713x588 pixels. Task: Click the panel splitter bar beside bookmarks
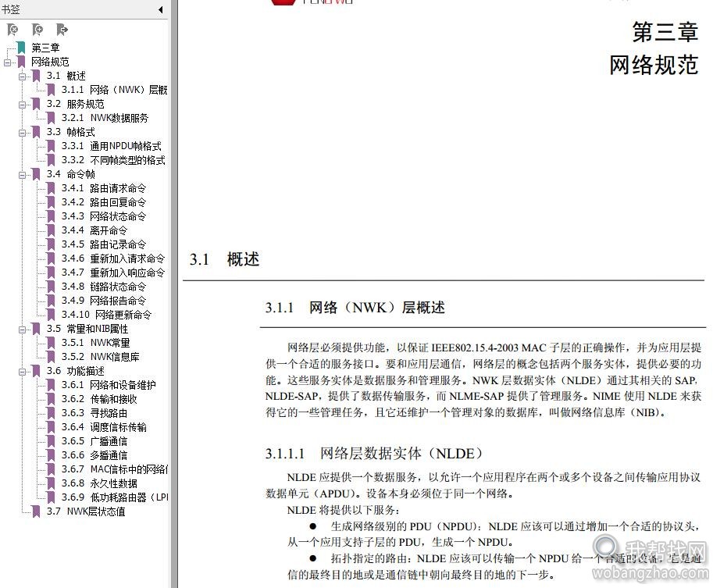click(x=174, y=294)
